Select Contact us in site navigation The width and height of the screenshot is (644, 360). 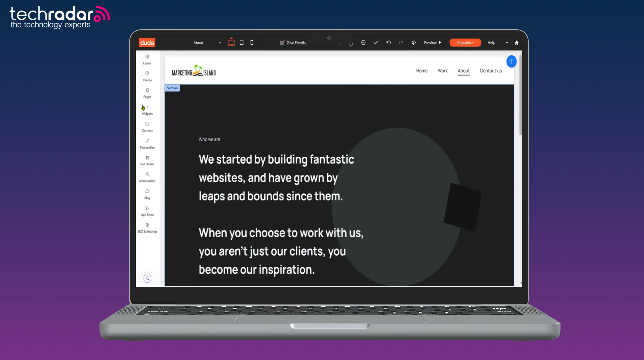tap(490, 71)
